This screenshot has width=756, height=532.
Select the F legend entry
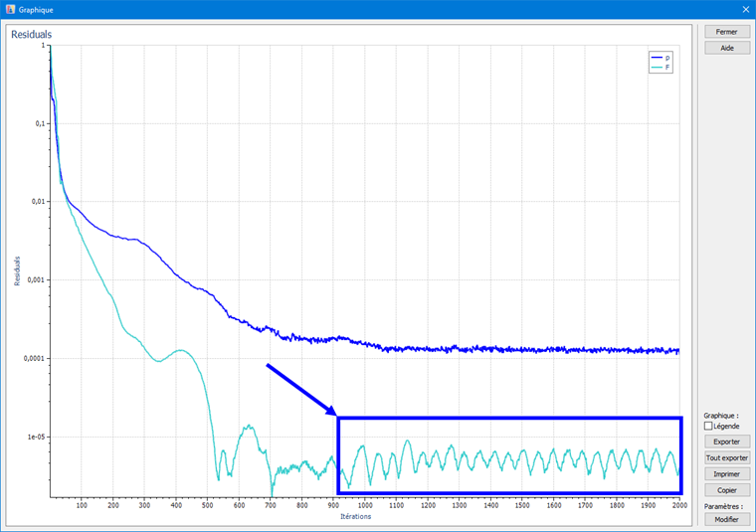coord(661,67)
